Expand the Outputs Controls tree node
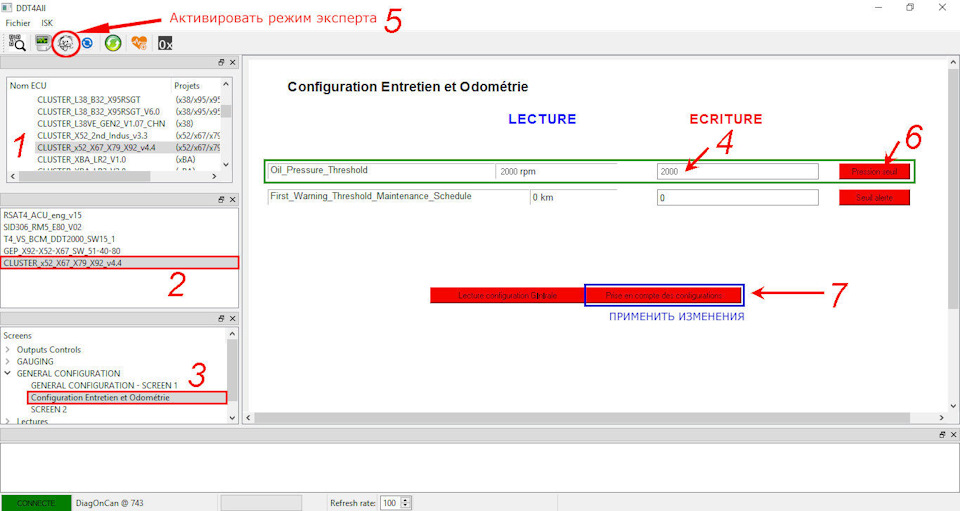The width and height of the screenshot is (960, 511). coord(7,349)
